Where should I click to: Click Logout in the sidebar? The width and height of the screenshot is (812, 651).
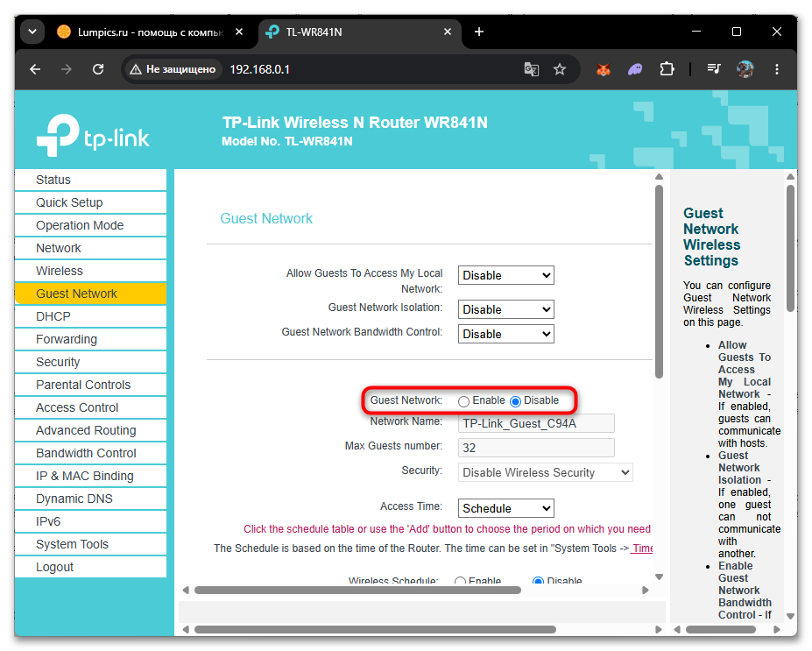point(90,567)
